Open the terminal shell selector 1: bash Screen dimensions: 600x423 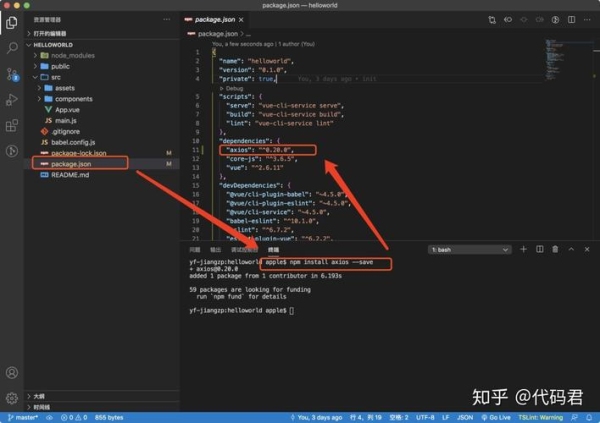tap(470, 250)
